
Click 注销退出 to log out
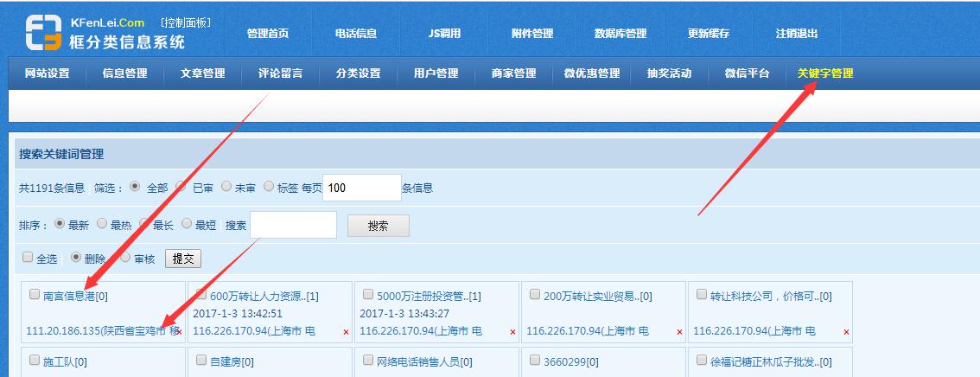(x=796, y=34)
